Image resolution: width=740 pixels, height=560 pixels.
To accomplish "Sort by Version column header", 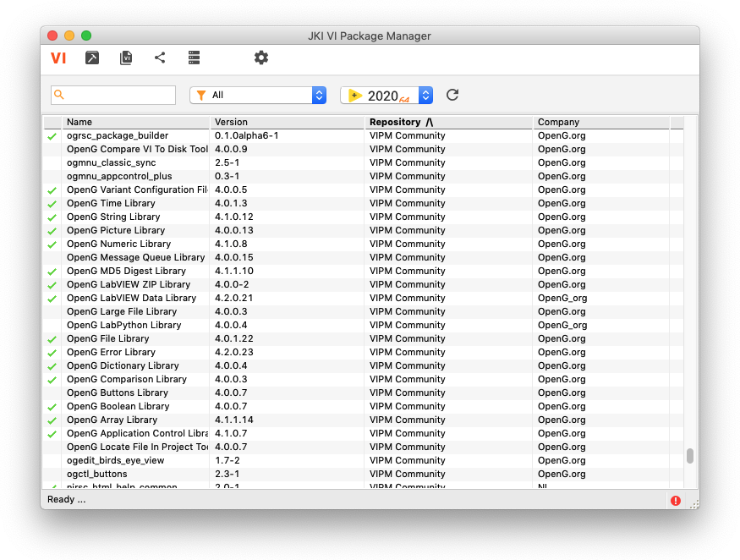I will tap(287, 122).
